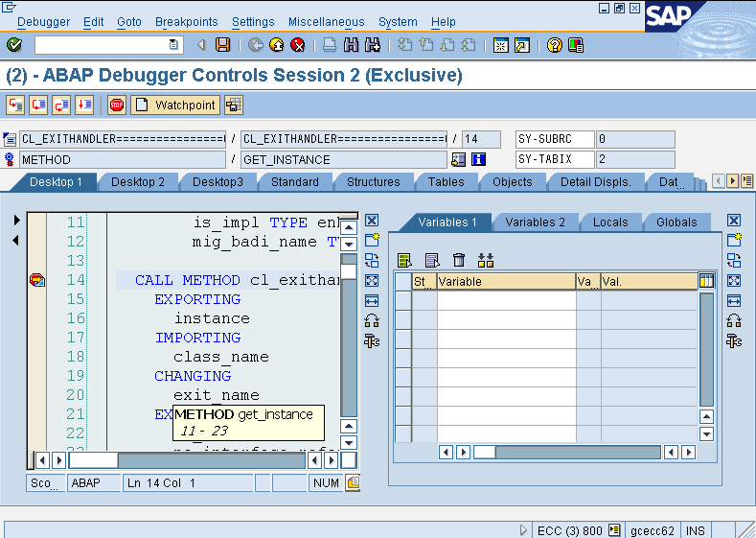The height and width of the screenshot is (538, 756).
Task: Open the Miscellaneous menu
Action: [327, 22]
